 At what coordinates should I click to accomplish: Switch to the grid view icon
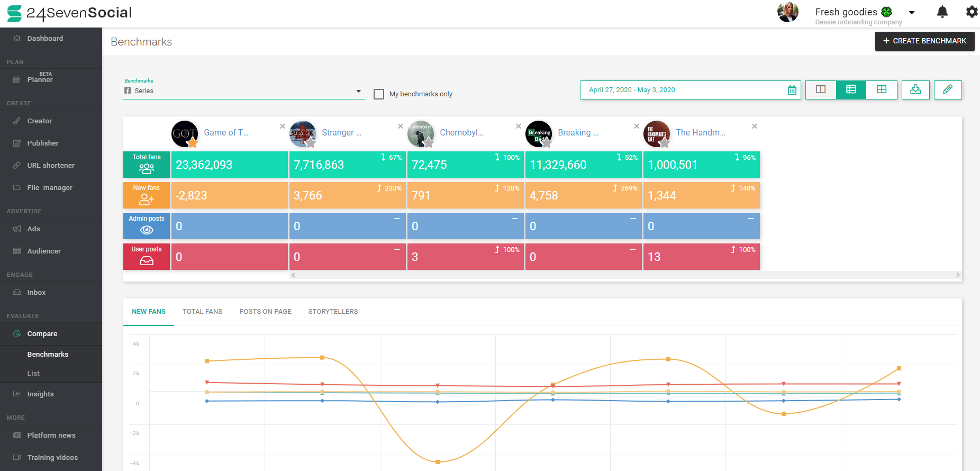[x=882, y=89]
